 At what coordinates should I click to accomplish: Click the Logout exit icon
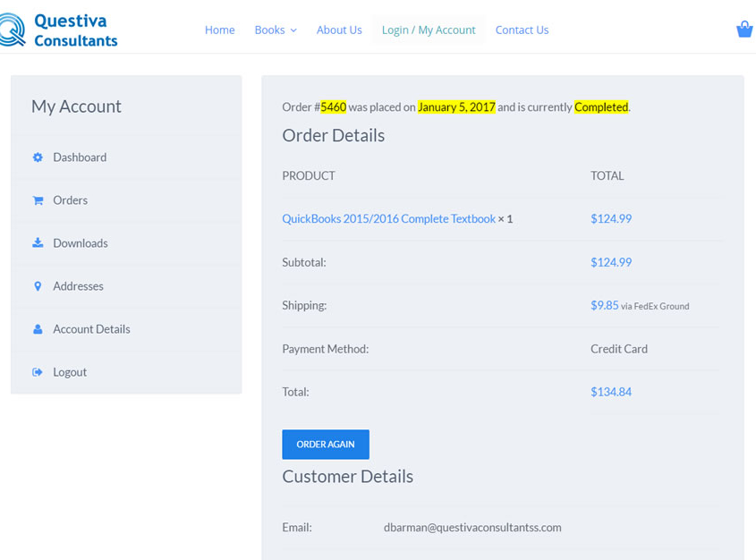click(38, 372)
